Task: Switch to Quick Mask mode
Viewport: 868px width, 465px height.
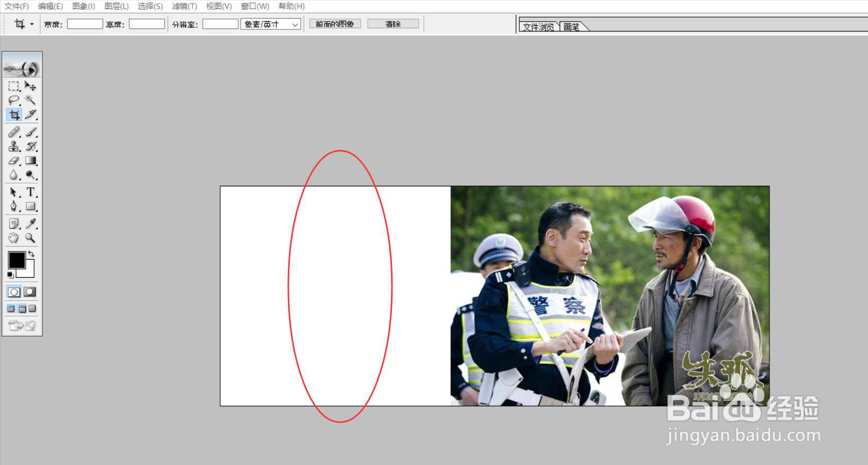Action: point(30,292)
